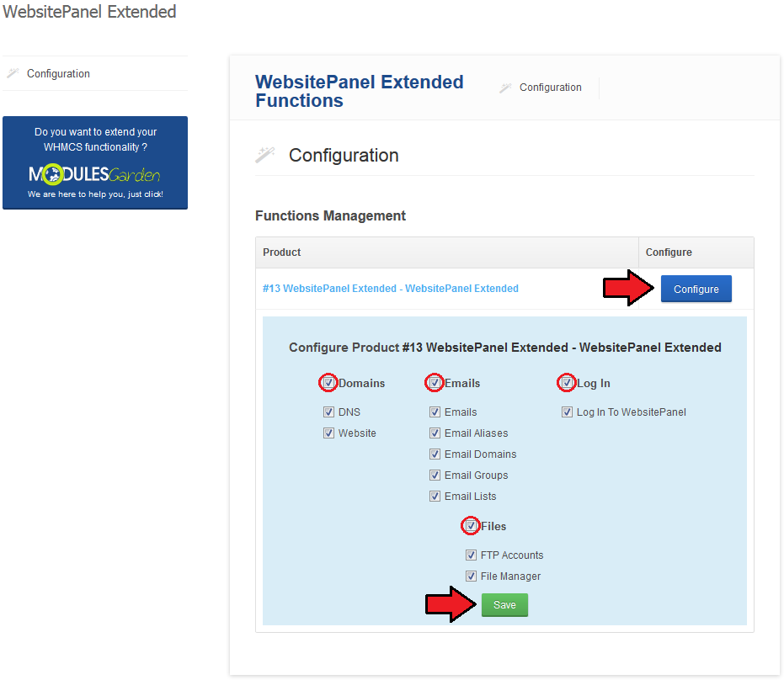Toggle the Email Lists checkbox
The width and height of the screenshot is (784, 680).
click(x=435, y=497)
